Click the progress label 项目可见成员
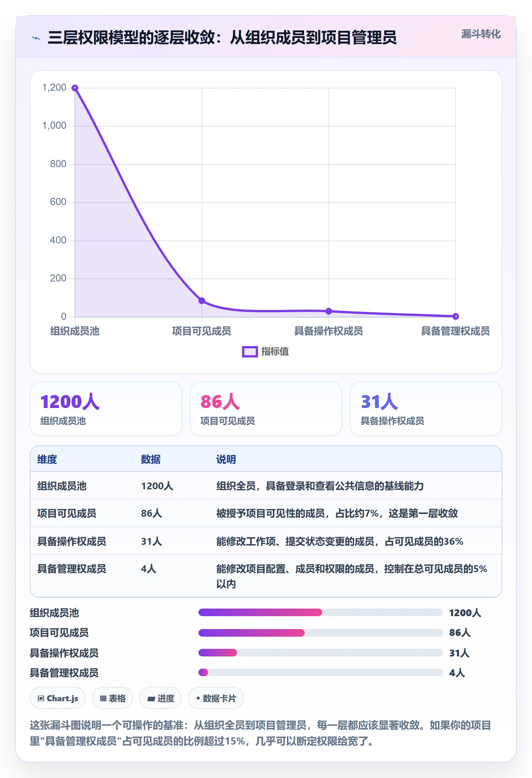This screenshot has width=532, height=778. tap(59, 633)
